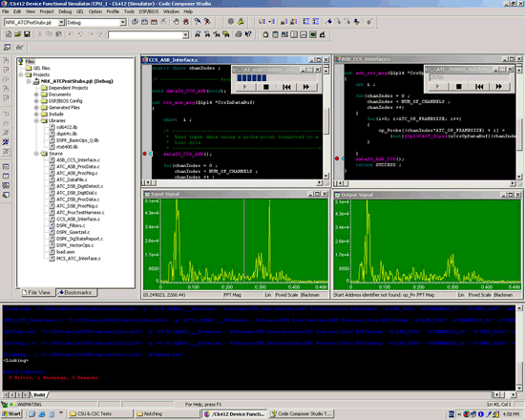Open the Project menu
The width and height of the screenshot is (525, 420).
47,11
